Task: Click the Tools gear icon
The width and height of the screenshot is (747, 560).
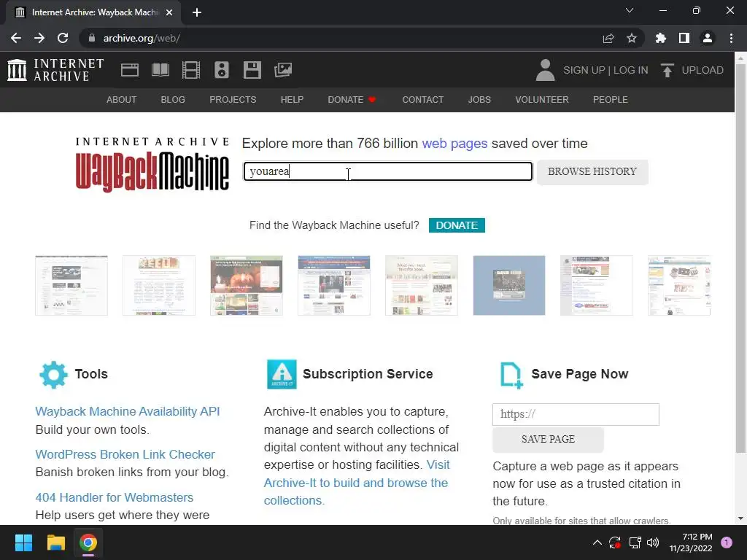Action: (x=53, y=375)
